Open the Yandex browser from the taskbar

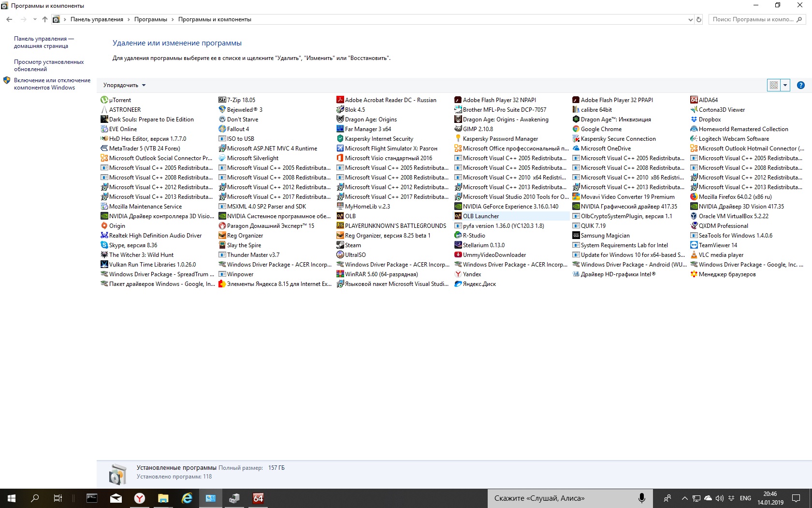(x=140, y=498)
